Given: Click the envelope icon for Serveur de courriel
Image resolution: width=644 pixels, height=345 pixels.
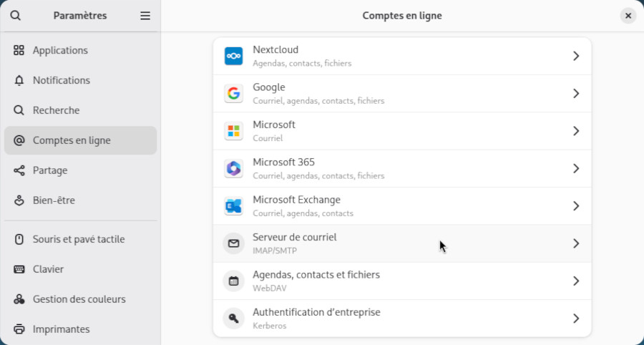Looking at the screenshot, I should tap(234, 243).
